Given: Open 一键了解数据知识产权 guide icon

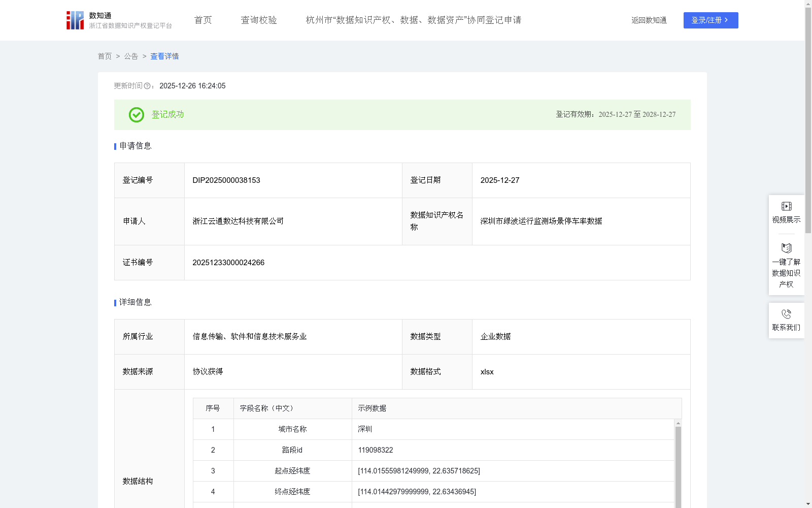Looking at the screenshot, I should [x=786, y=248].
